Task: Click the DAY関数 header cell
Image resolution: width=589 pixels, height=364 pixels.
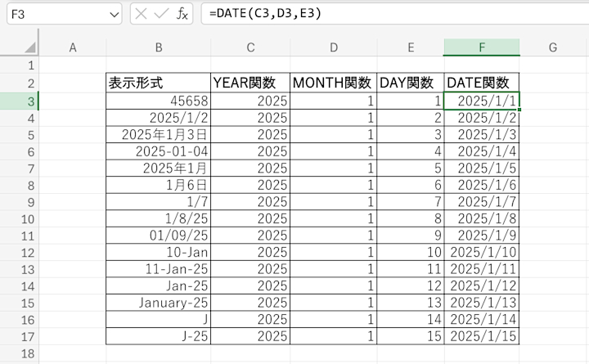Action: (410, 83)
